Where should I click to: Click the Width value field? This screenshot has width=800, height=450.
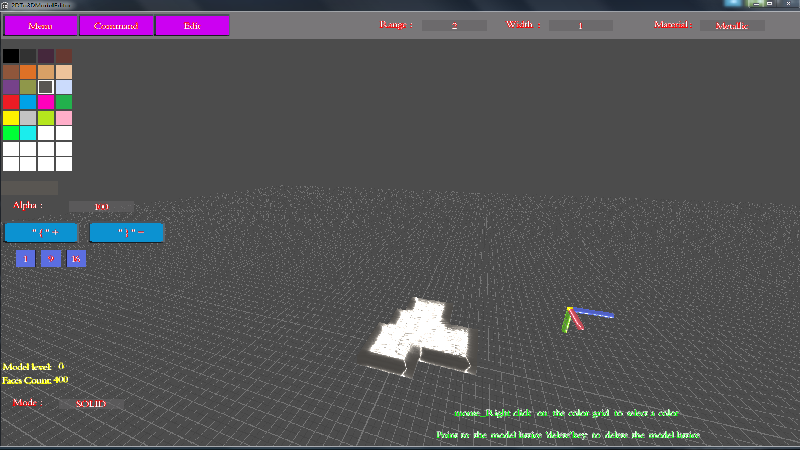point(580,25)
